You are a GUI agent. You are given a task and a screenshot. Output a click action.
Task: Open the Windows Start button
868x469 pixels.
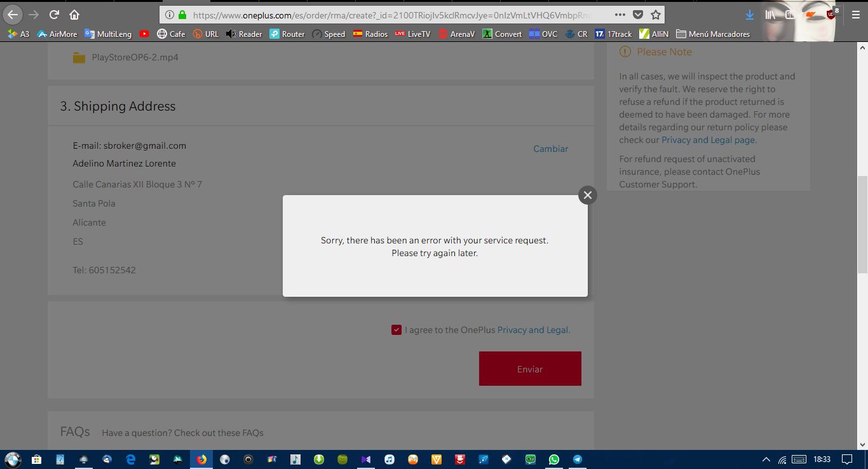pos(13,459)
